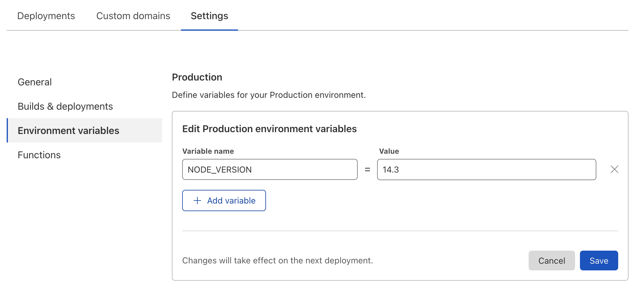The width and height of the screenshot is (644, 288).
Task: Open the Custom domains tab
Action: coord(133,16)
